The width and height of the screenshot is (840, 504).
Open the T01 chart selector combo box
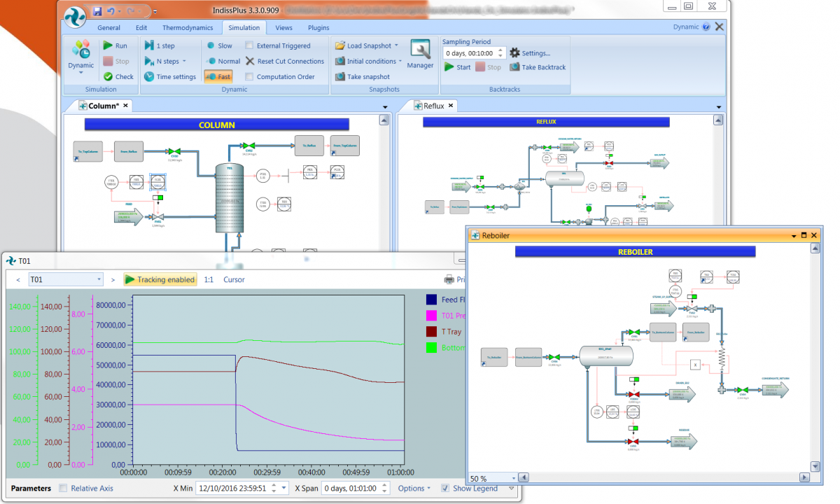pyautogui.click(x=66, y=279)
